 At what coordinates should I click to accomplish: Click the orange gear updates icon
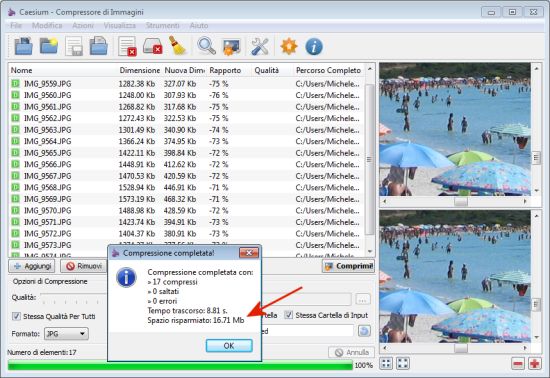pos(289,46)
